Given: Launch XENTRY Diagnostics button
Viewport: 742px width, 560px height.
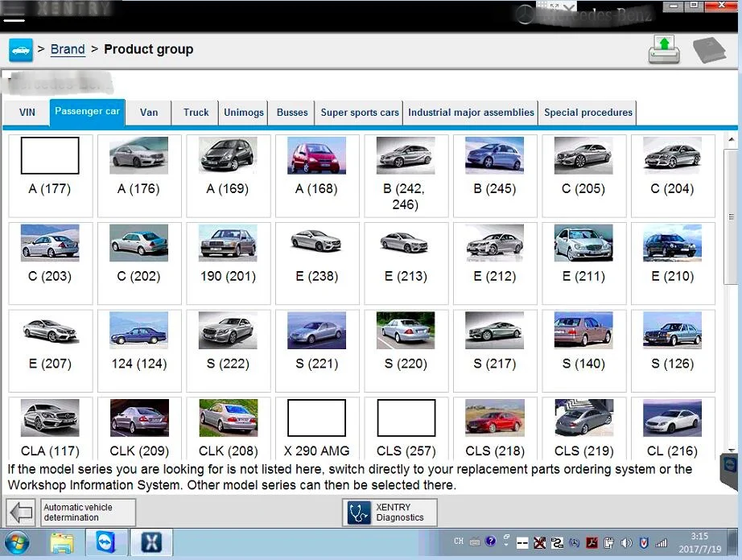Looking at the screenshot, I should [390, 513].
